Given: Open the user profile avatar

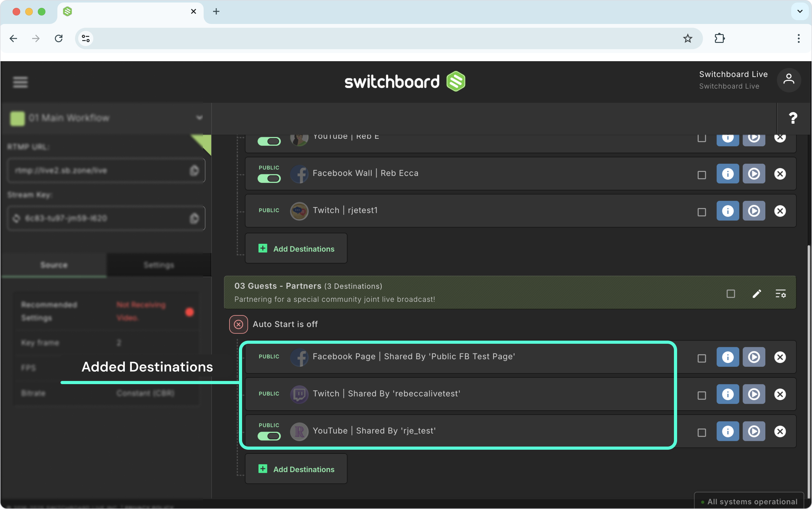Looking at the screenshot, I should (788, 80).
